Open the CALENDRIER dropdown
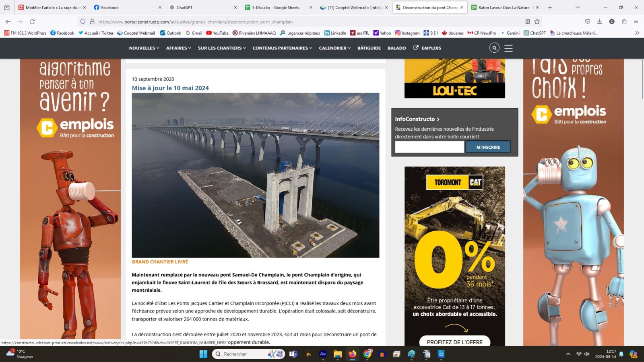 coord(334,48)
